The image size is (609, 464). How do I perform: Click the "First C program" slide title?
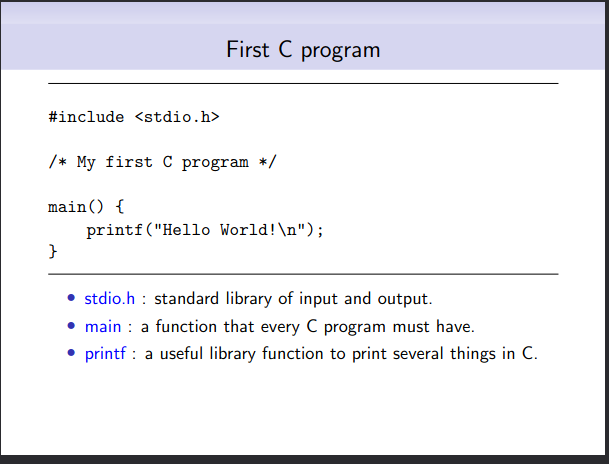click(303, 50)
